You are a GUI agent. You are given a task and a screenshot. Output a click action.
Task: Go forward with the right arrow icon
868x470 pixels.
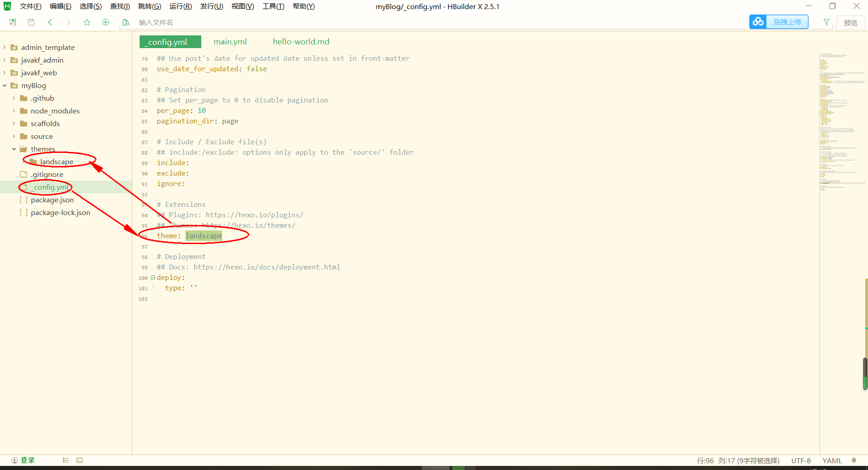(68, 22)
